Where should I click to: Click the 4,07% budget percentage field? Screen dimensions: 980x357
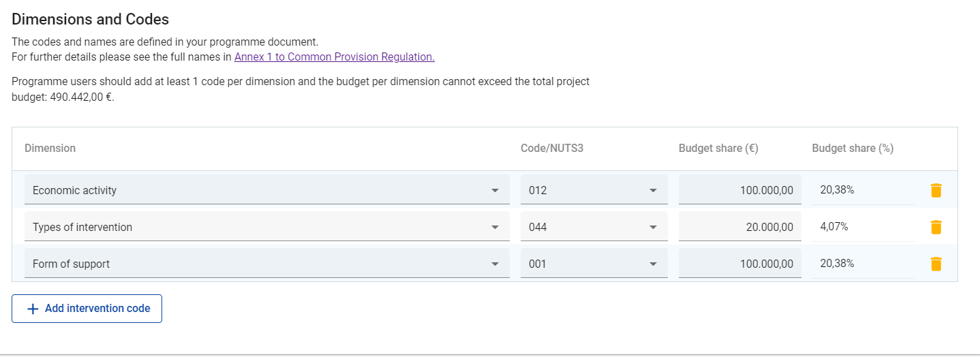click(x=862, y=227)
